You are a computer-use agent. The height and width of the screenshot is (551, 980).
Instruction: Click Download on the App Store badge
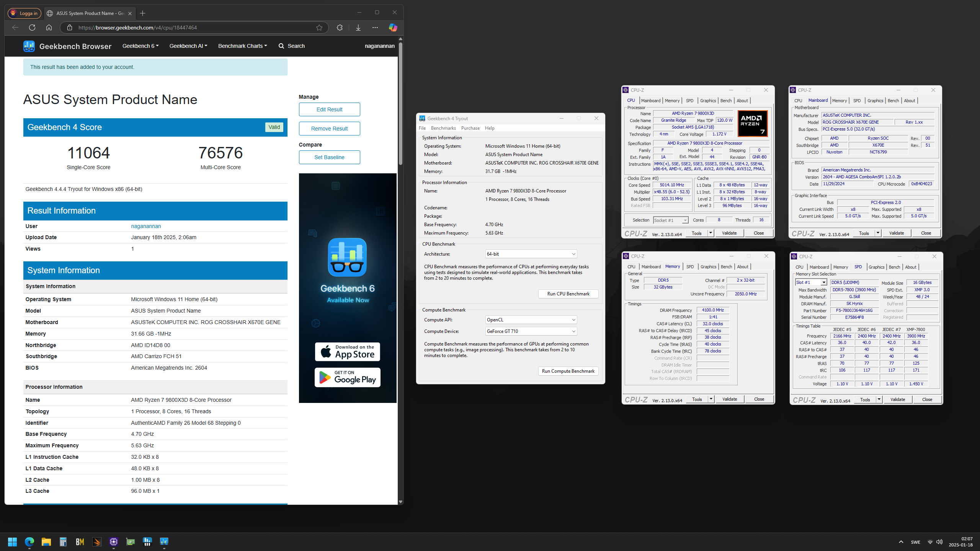point(347,352)
